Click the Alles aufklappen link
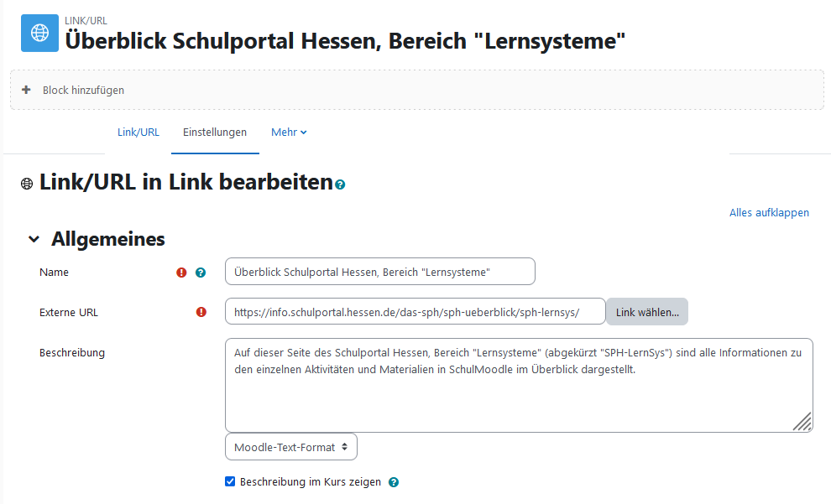 pyautogui.click(x=769, y=213)
